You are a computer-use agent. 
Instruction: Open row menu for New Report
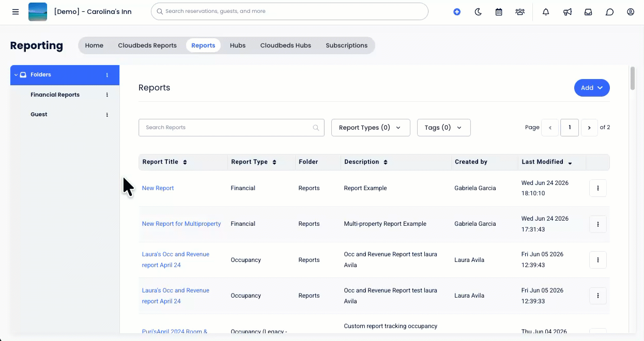(598, 188)
